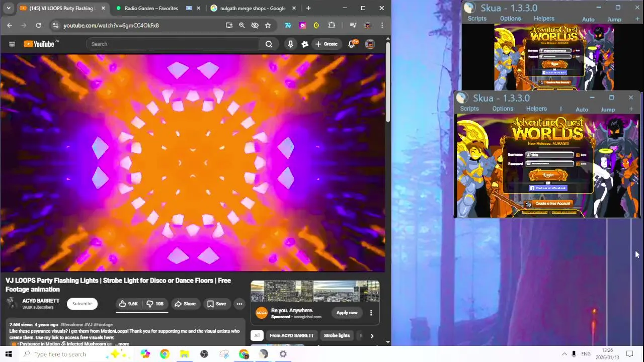
Task: Open sponsored ad options menu
Action: [371, 313]
